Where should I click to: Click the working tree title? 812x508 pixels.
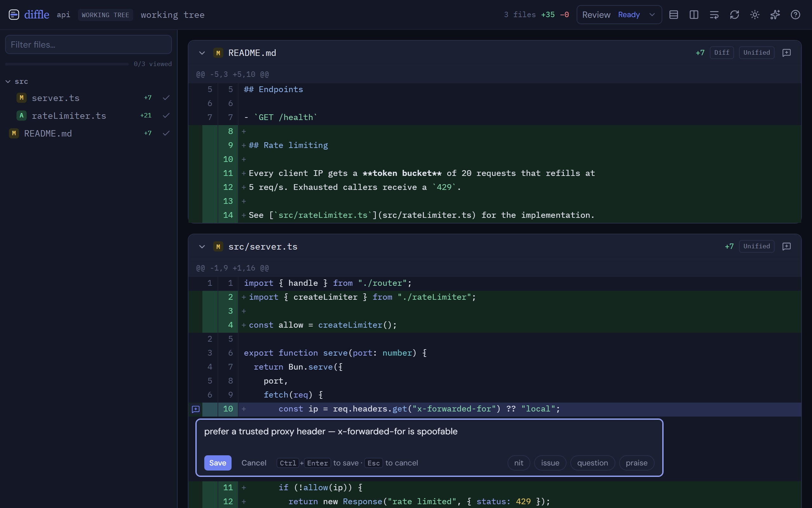click(173, 15)
